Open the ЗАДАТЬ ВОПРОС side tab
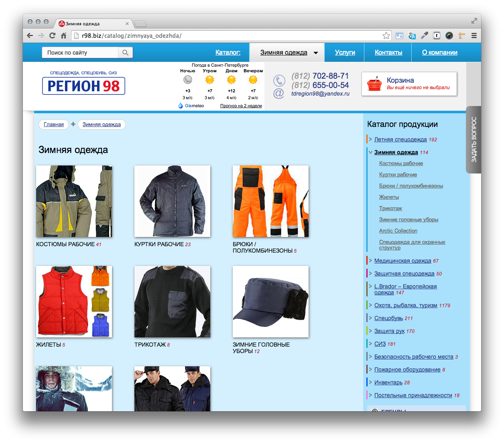The image size is (504, 443). coord(474,140)
